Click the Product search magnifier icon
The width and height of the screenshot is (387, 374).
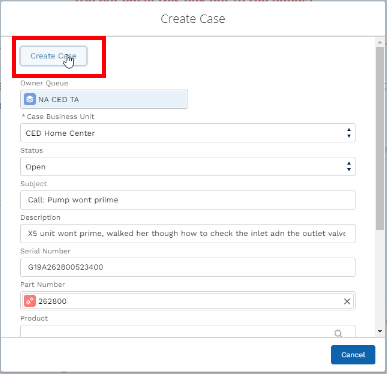(x=338, y=333)
